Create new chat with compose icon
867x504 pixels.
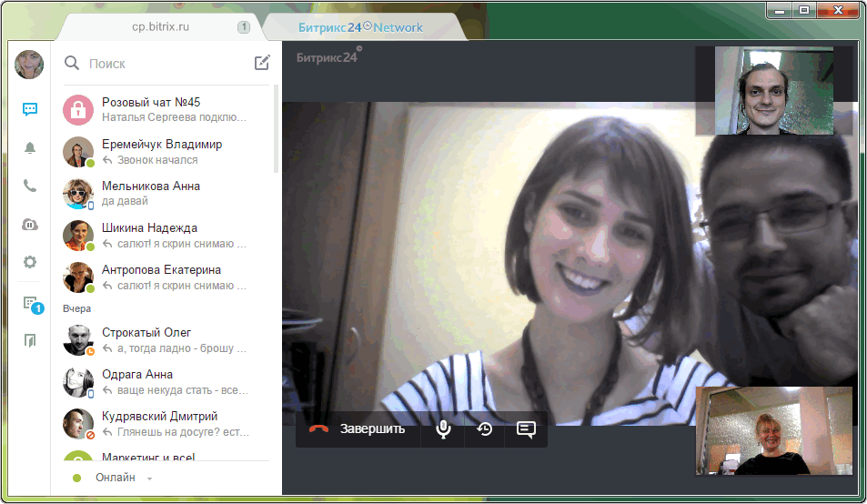262,63
